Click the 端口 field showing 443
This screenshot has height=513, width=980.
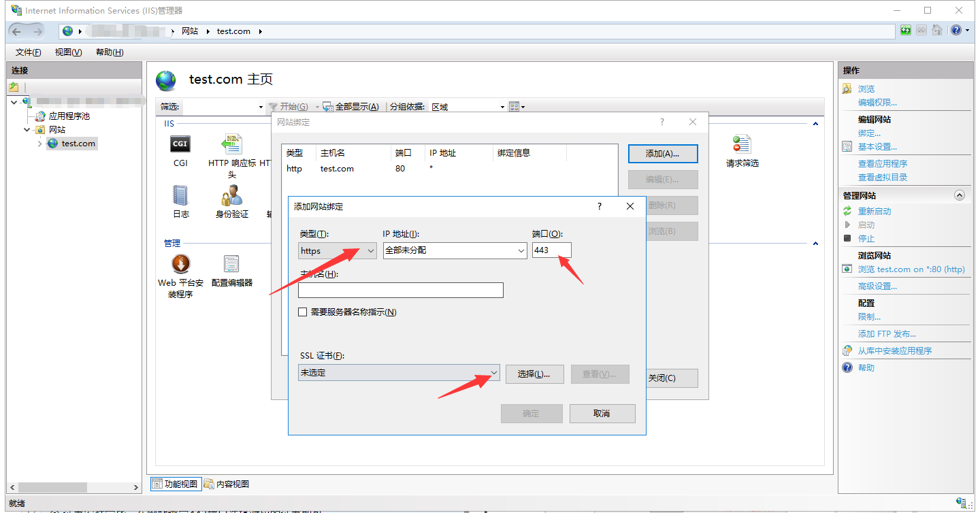[551, 250]
